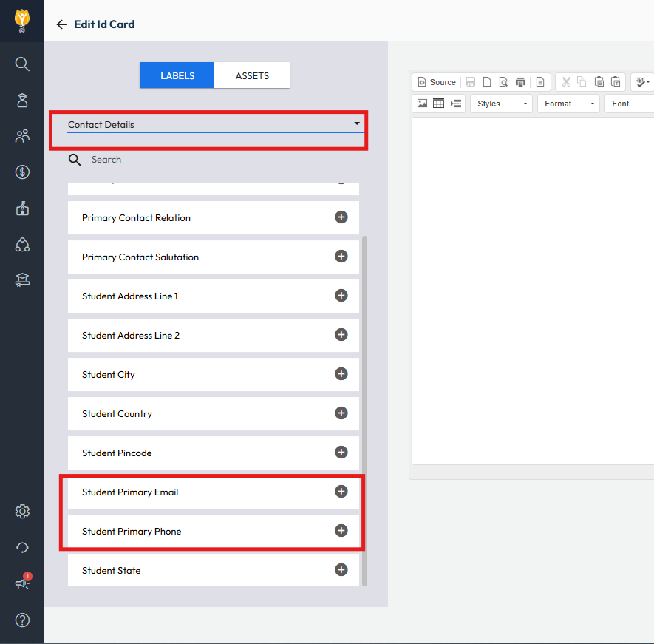654x644 pixels.
Task: Open the Format dropdown
Action: click(x=568, y=104)
